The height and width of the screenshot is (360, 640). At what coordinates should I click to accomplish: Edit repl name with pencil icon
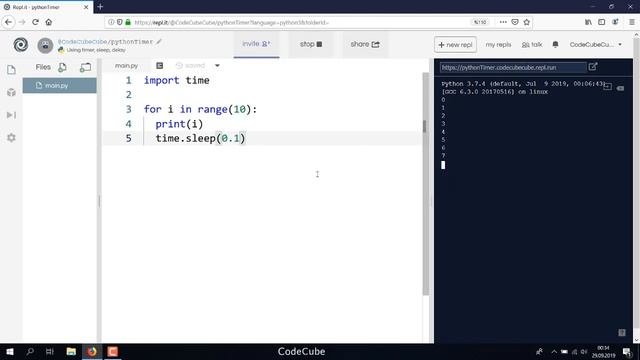[x=159, y=41]
